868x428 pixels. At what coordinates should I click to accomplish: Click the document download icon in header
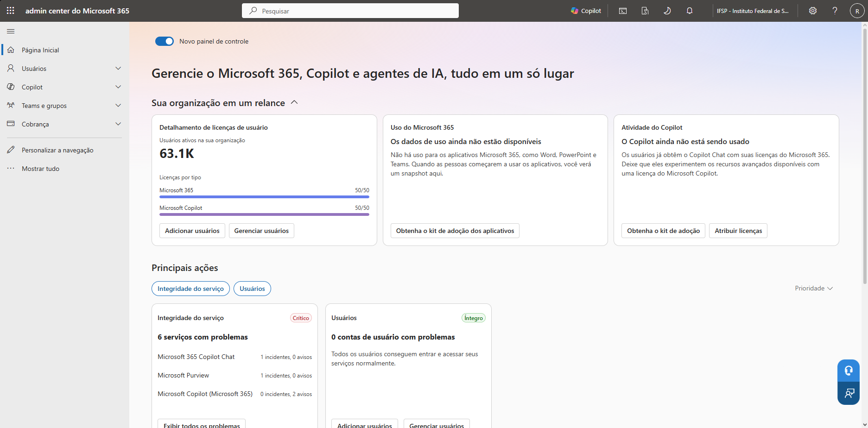coord(645,11)
